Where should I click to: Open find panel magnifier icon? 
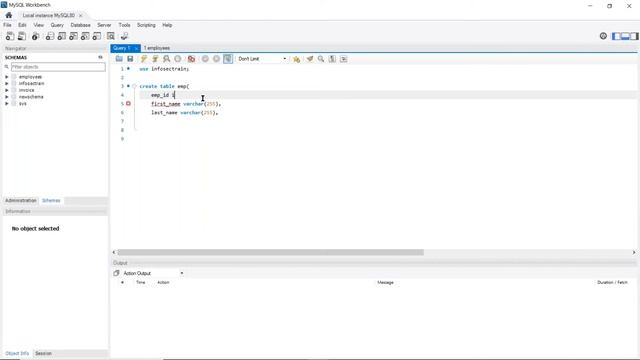click(x=321, y=59)
